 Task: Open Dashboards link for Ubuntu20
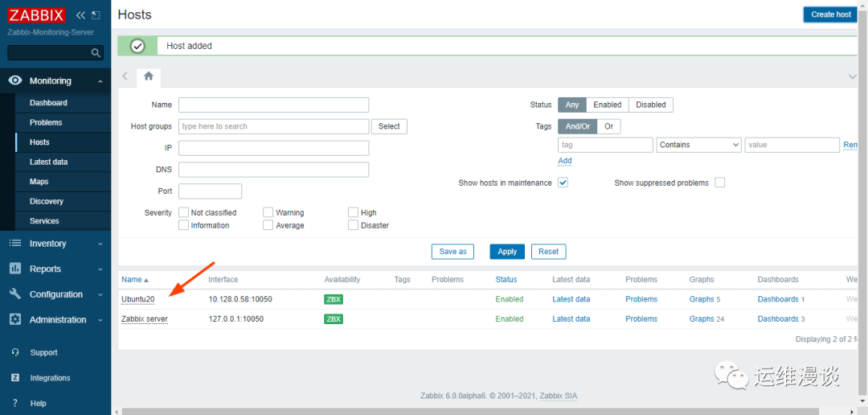(778, 299)
